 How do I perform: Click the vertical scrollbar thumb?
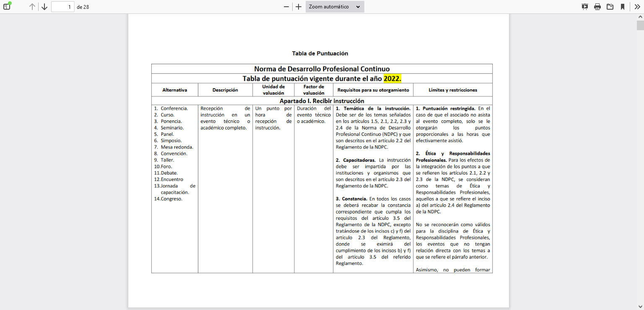click(640, 25)
